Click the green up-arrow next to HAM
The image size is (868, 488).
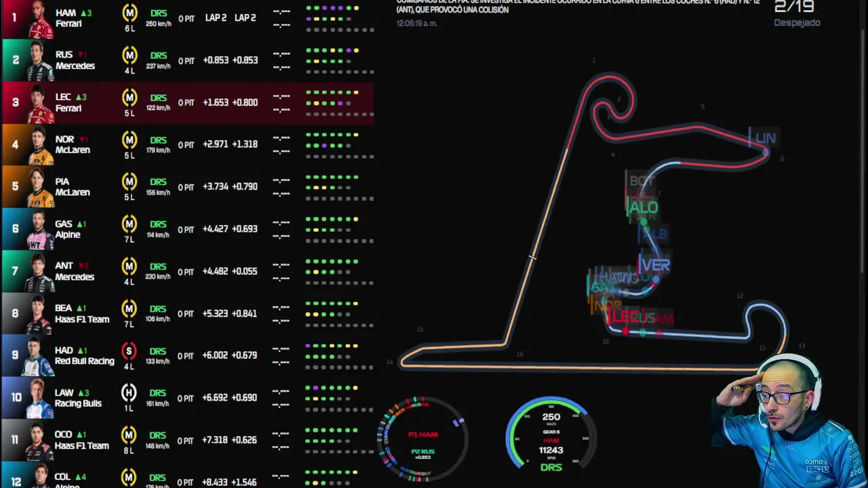(86, 13)
